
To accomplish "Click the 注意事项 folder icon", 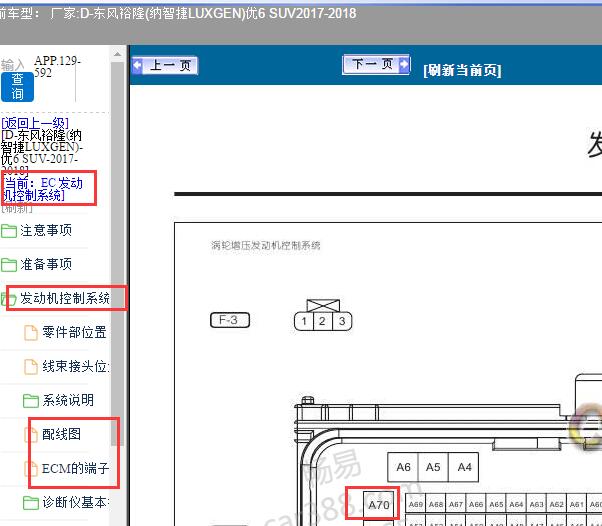I will coord(8,231).
